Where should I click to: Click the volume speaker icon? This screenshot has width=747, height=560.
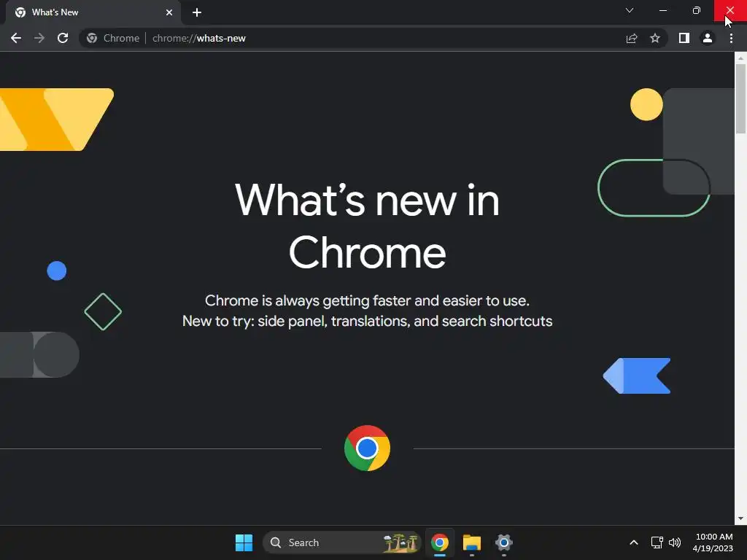point(675,542)
